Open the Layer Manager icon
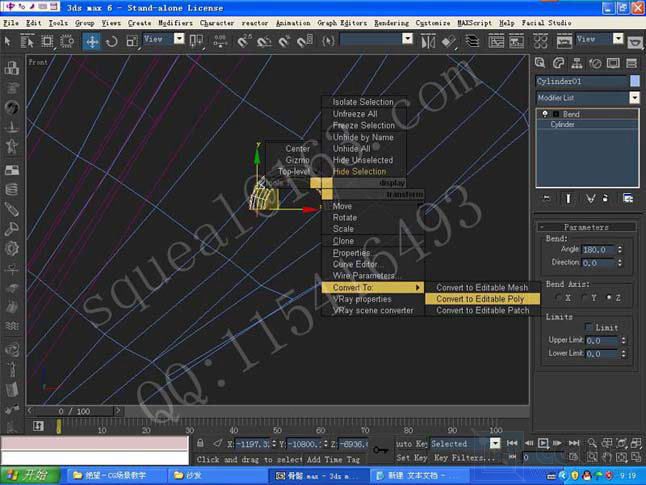The height and width of the screenshot is (485, 646). pyautogui.click(x=472, y=42)
